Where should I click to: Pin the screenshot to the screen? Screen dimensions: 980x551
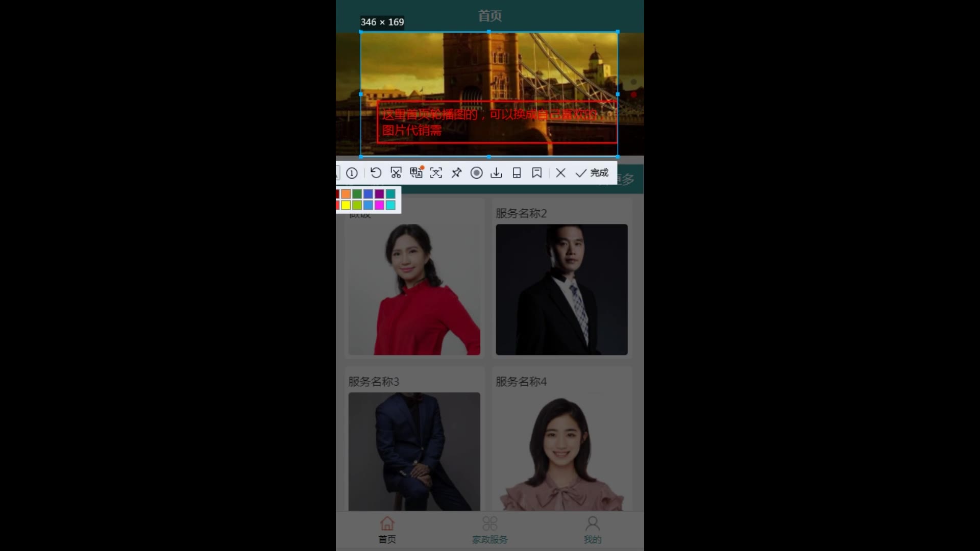point(456,173)
